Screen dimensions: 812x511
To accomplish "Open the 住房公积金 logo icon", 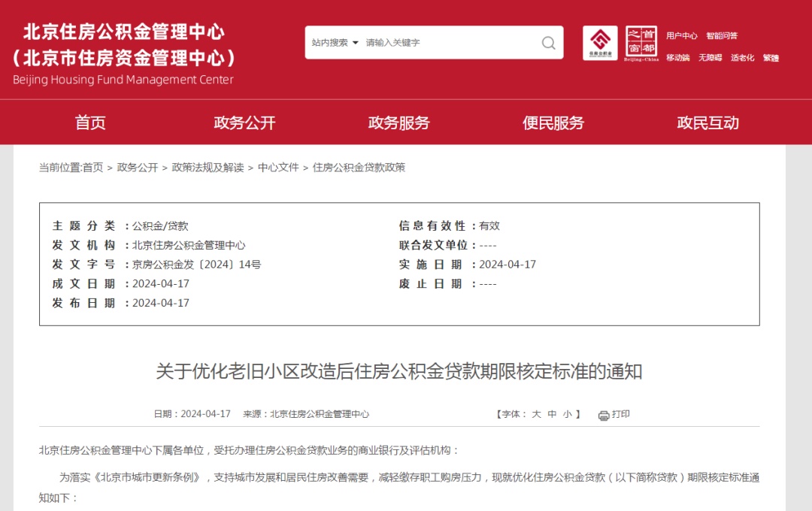I will click(600, 43).
